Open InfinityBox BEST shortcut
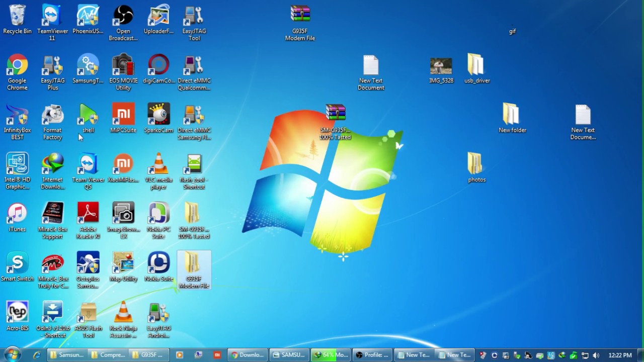This screenshot has width=644, height=362. coord(17,122)
